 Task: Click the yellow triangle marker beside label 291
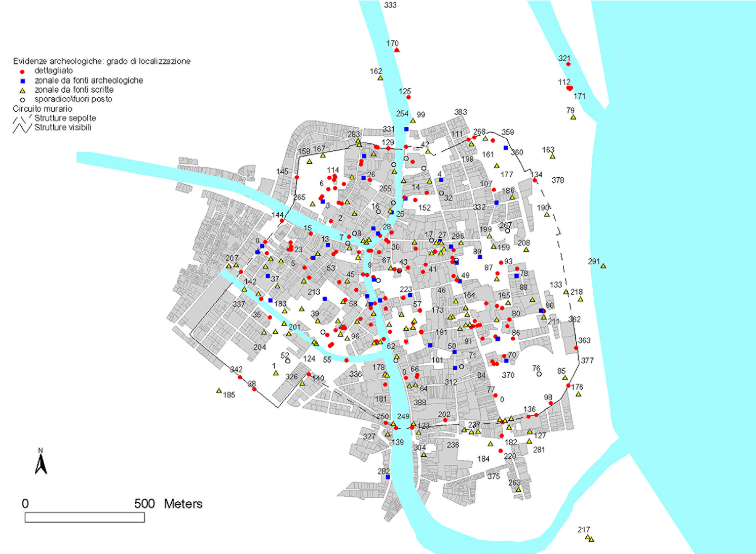coord(603,265)
